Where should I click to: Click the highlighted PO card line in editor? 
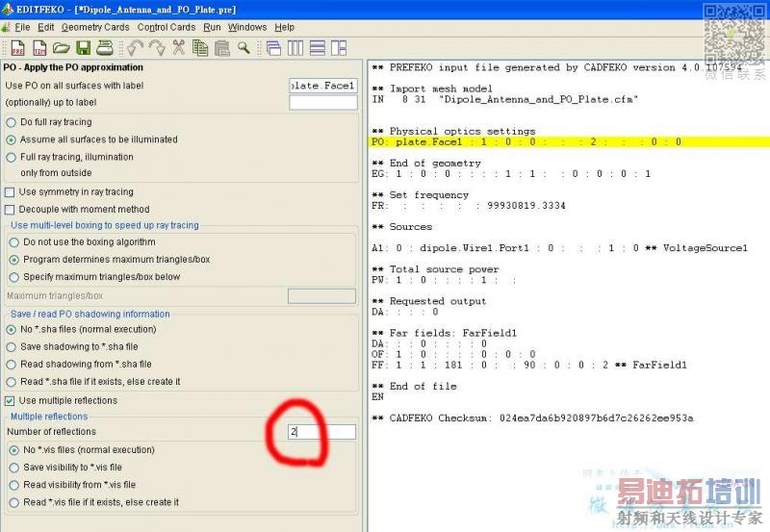[x=569, y=141]
